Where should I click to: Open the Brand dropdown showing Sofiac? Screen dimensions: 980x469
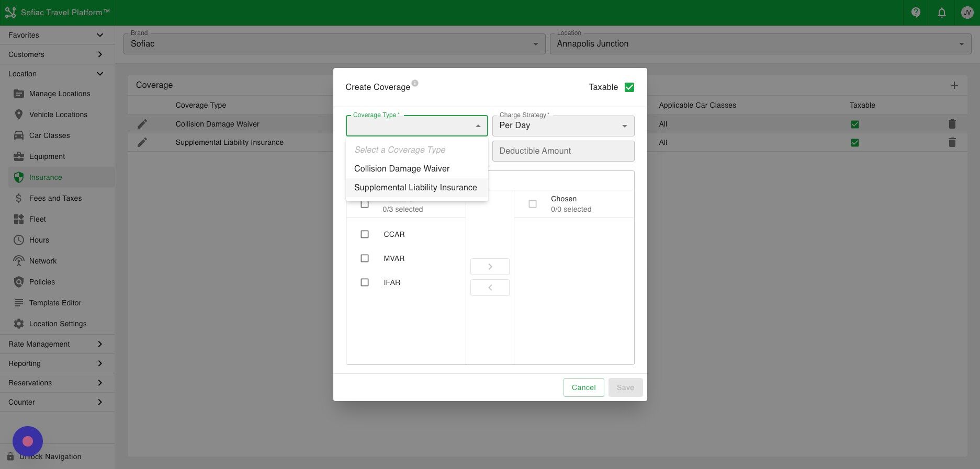(x=334, y=44)
